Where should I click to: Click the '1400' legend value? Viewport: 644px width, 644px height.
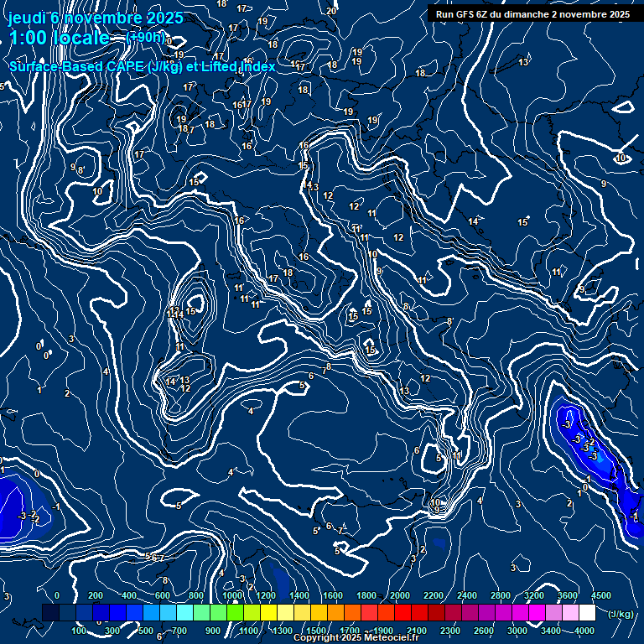pos(299,595)
